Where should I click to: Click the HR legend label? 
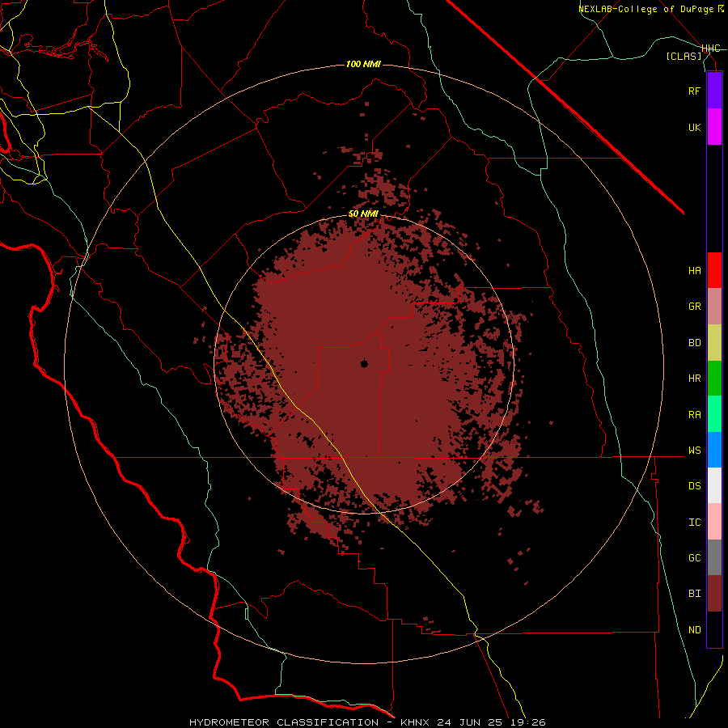[x=694, y=379]
